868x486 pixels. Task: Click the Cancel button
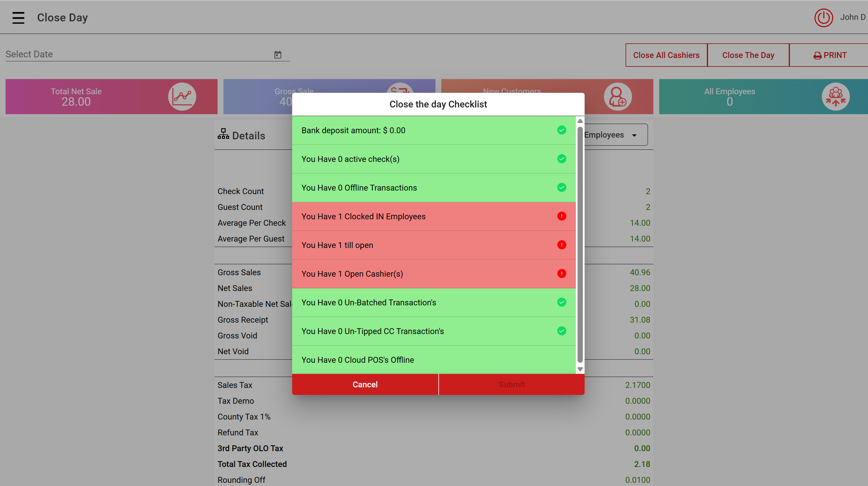(365, 384)
